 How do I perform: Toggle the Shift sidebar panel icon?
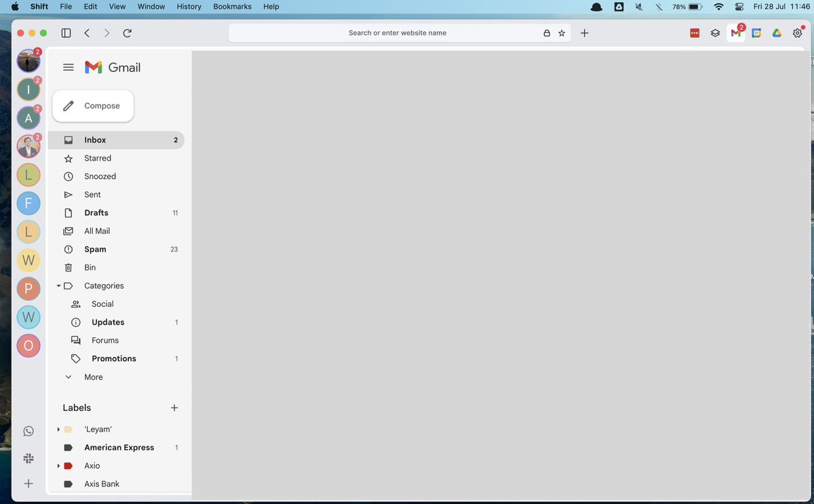click(x=66, y=33)
